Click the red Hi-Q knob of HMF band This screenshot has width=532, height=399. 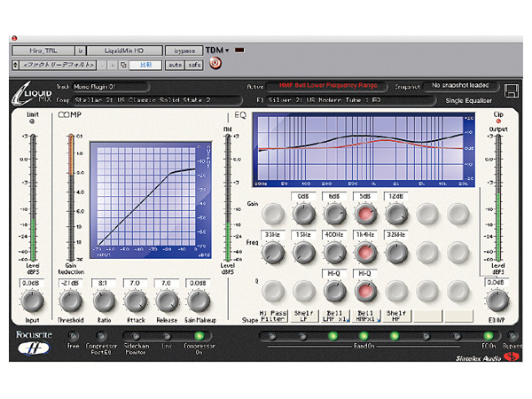(365, 291)
